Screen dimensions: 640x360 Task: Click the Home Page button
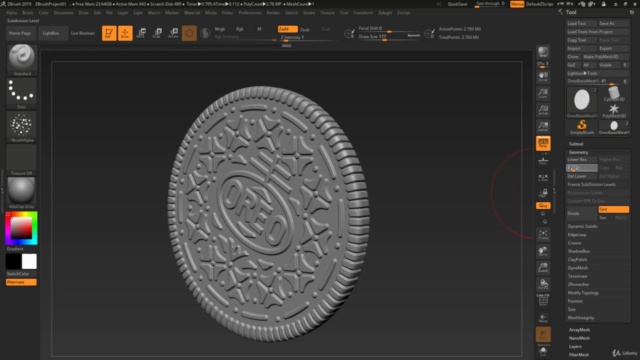pyautogui.click(x=20, y=33)
